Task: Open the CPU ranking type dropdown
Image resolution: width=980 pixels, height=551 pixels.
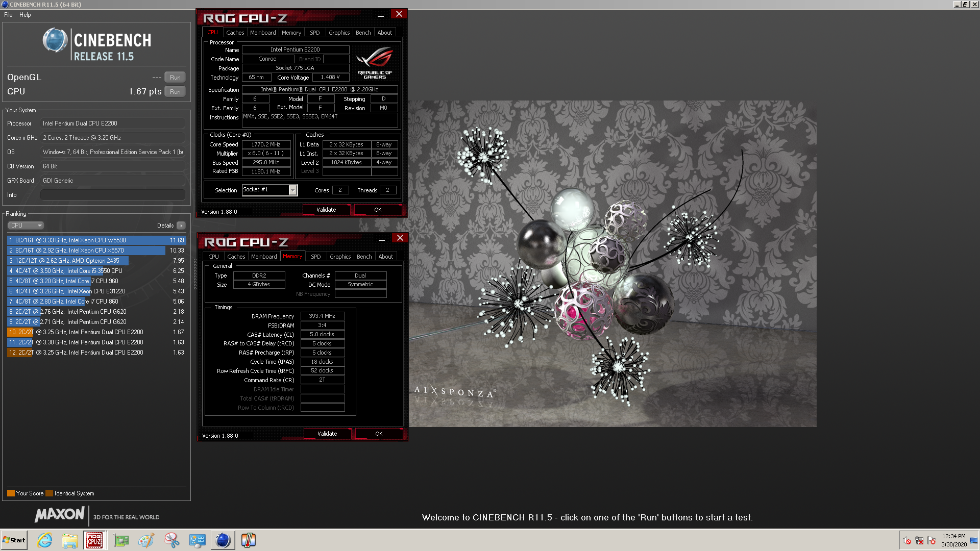Action: 26,226
